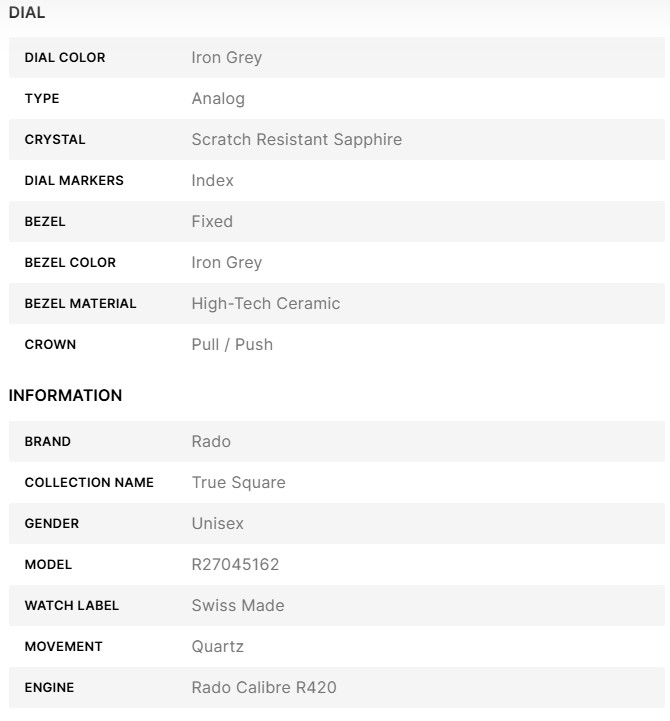670x721 pixels.
Task: Click the Bezel Color label
Action: pyautogui.click(x=70, y=262)
